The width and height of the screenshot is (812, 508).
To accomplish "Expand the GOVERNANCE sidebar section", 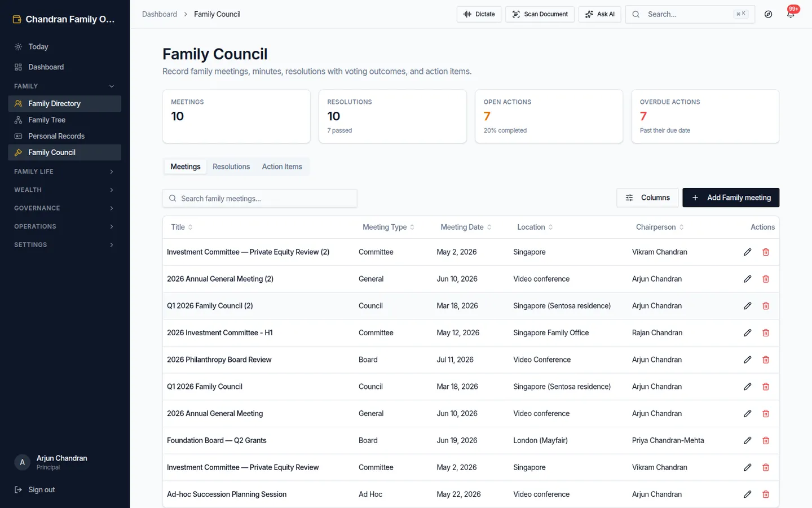I will pos(65,208).
